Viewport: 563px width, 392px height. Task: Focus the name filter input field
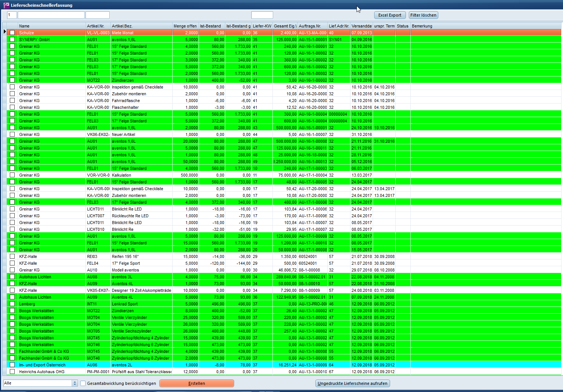[51, 15]
